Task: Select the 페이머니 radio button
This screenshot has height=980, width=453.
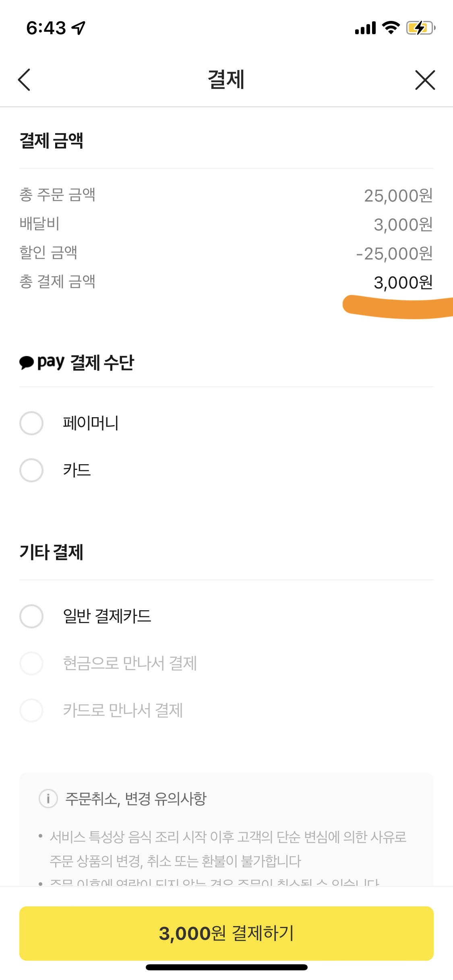Action: pos(31,423)
